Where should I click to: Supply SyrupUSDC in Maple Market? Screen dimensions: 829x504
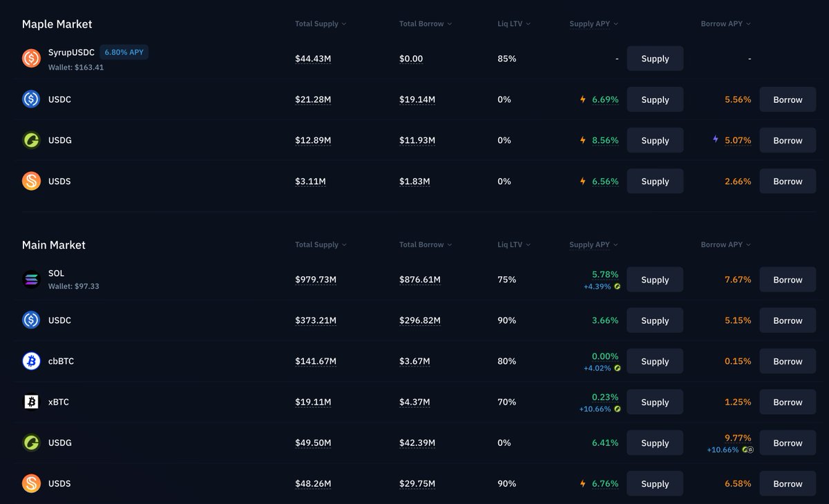pos(655,59)
